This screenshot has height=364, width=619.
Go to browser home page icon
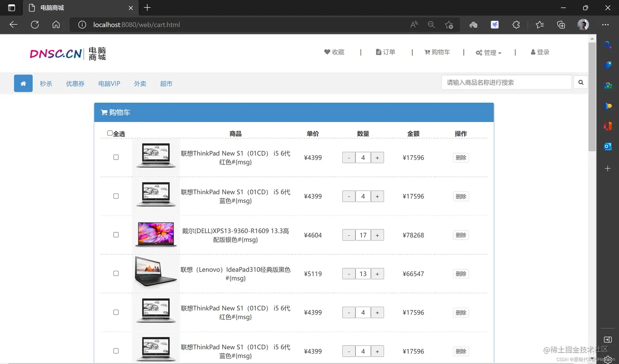[56, 25]
